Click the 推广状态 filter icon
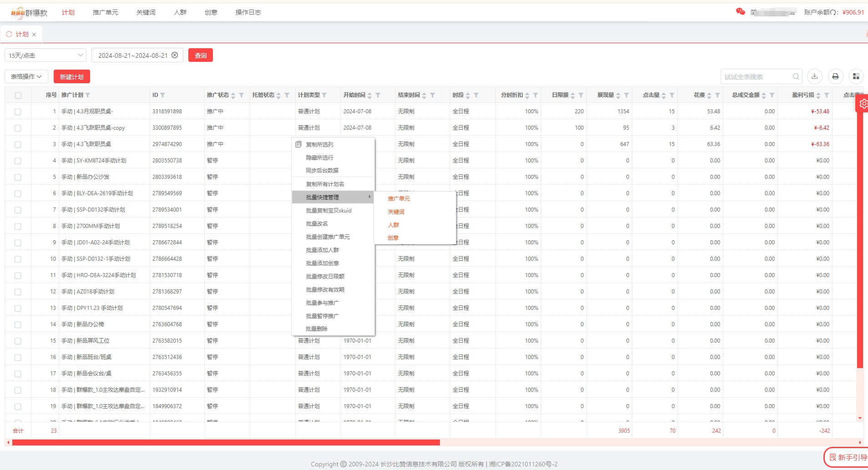The width and height of the screenshot is (868, 470). [242, 95]
